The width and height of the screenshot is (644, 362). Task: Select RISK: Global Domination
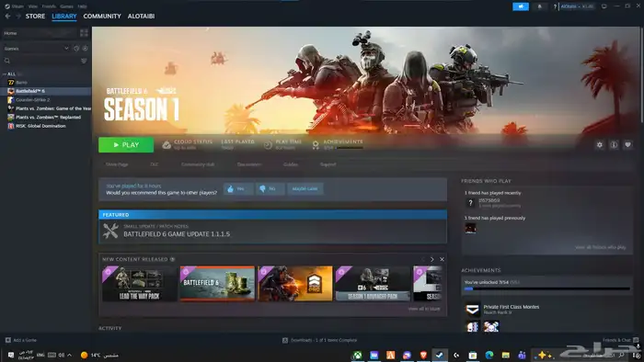click(46, 126)
